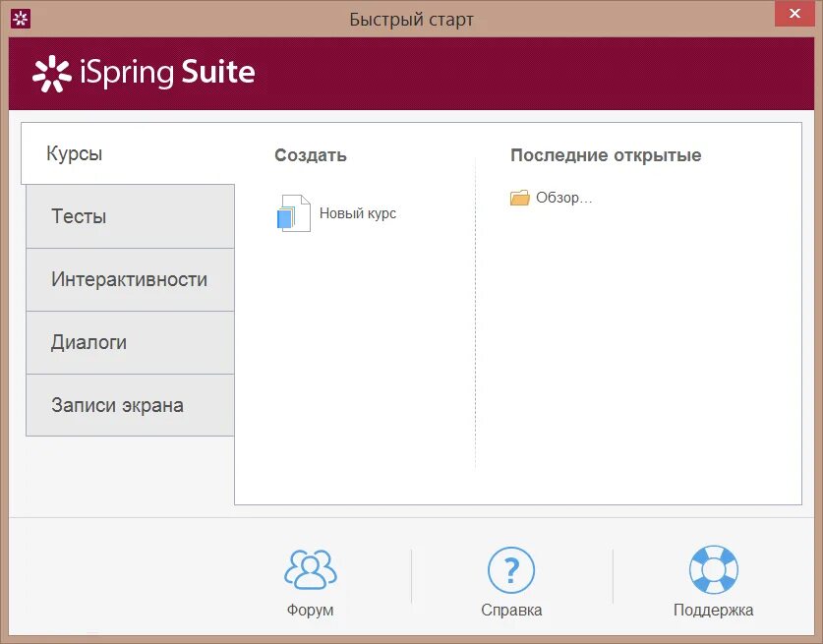Switch to Записи экрана tab
This screenshot has height=644, width=823.
pyautogui.click(x=130, y=405)
